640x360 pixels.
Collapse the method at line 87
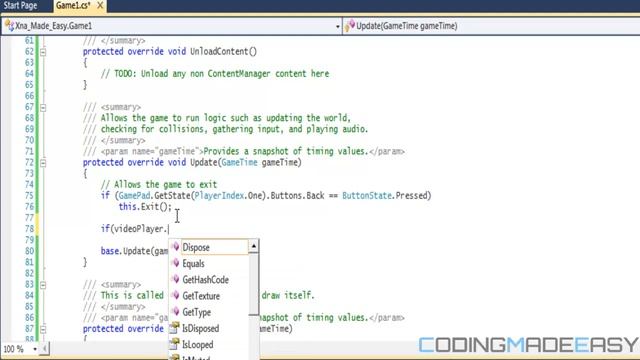tap(43, 329)
